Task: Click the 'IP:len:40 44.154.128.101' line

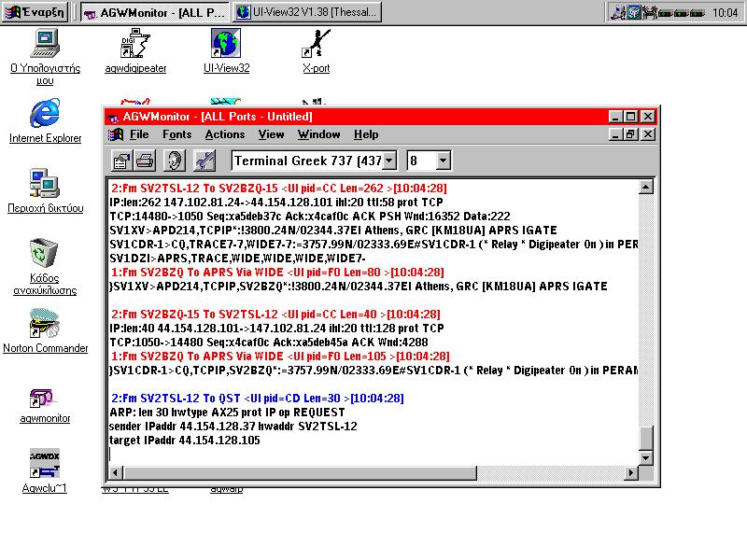Action: tap(276, 329)
